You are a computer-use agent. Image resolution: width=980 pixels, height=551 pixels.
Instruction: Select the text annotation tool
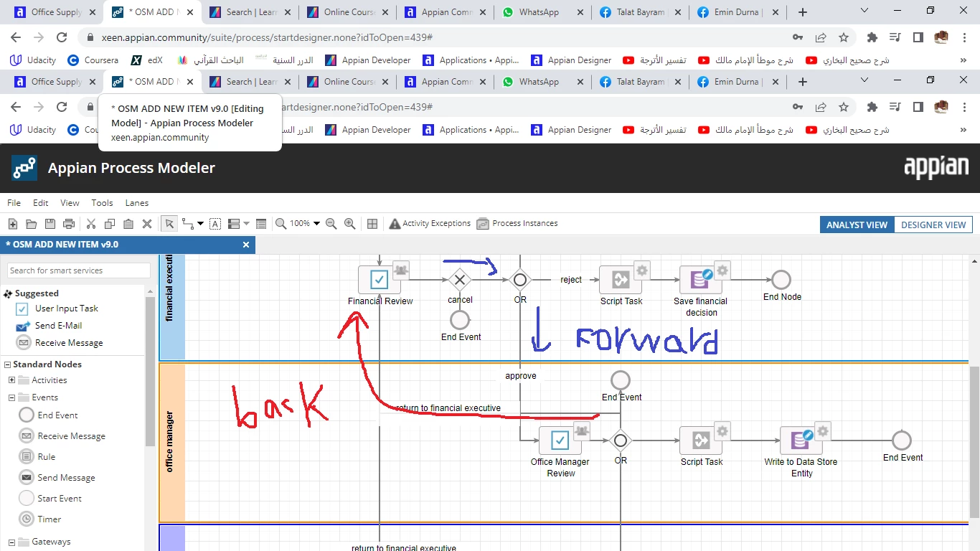[x=215, y=224]
